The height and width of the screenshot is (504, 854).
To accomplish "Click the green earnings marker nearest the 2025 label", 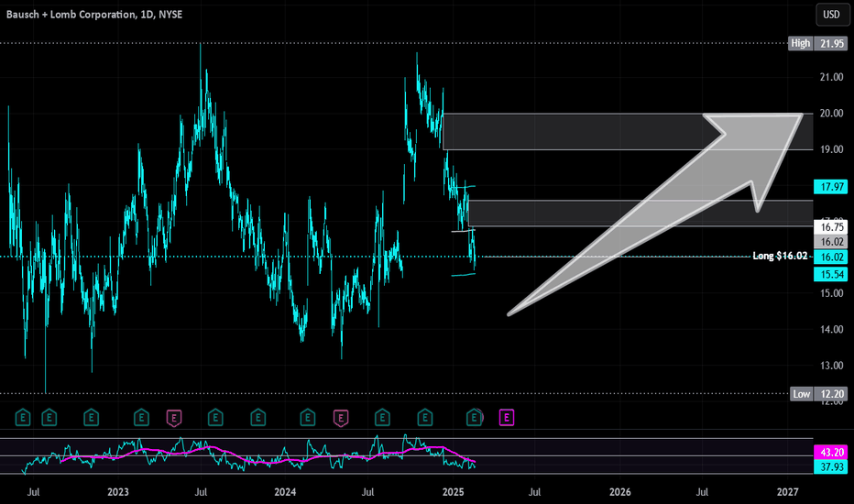I will pyautogui.click(x=475, y=418).
